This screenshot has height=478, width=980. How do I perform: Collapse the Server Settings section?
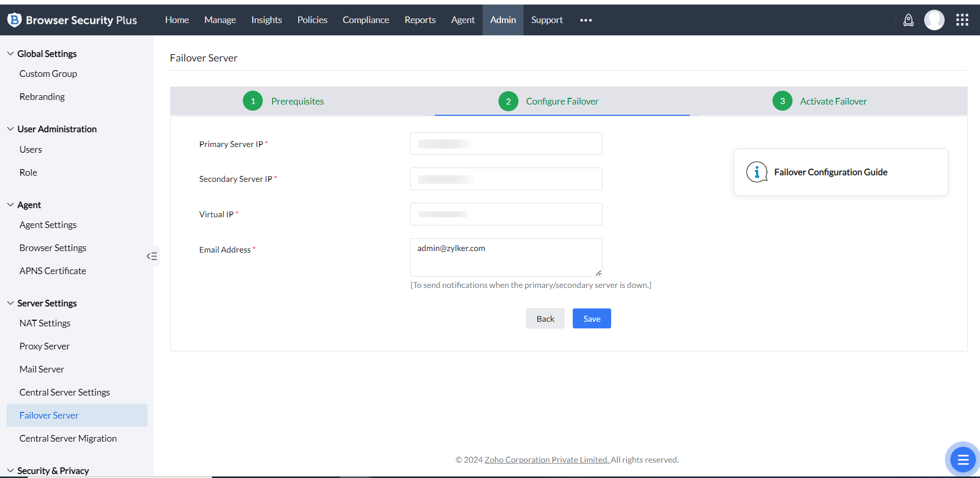click(10, 302)
